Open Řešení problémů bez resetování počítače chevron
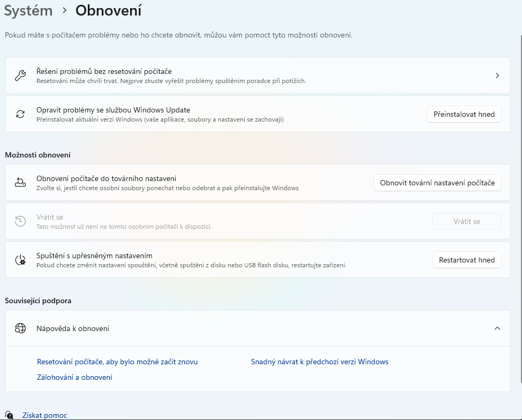The width and height of the screenshot is (522, 420). coord(497,76)
